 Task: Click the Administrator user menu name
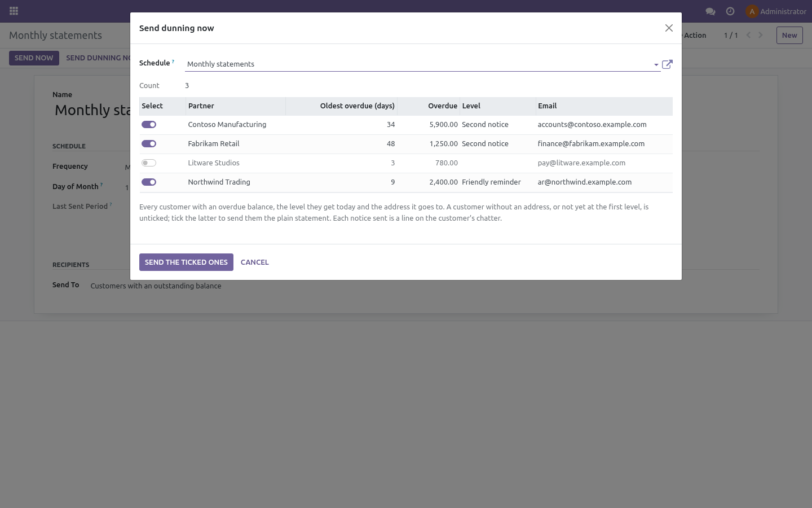[783, 11]
